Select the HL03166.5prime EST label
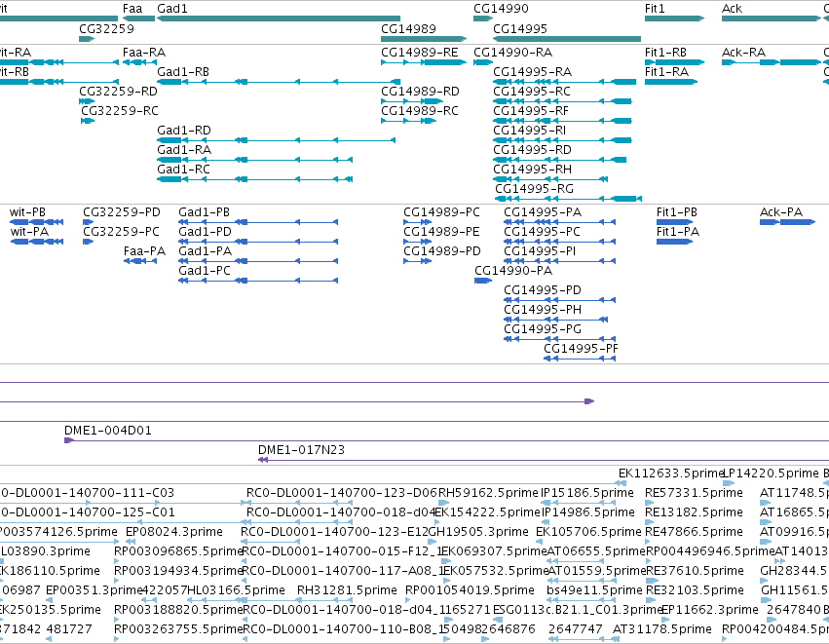Screen dimensions: 829x644 [236, 590]
